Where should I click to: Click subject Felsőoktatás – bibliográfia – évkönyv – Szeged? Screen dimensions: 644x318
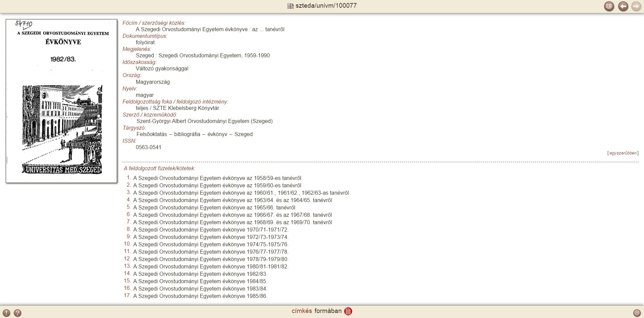[x=195, y=134]
